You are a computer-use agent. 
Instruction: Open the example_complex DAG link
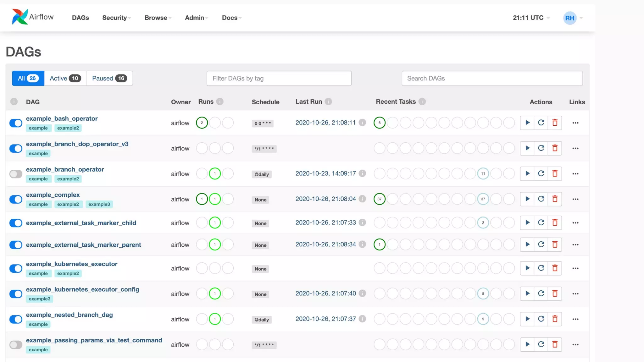pos(53,195)
